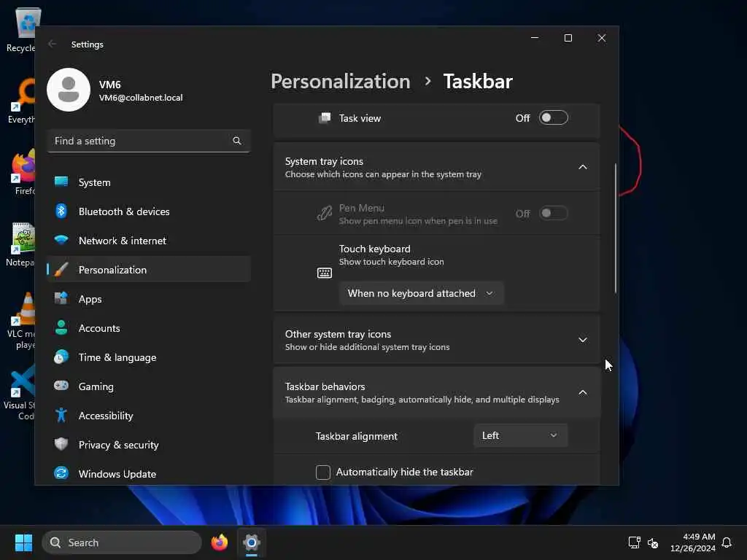The width and height of the screenshot is (747, 560).
Task: Click the Time & language clock icon
Action: tap(61, 357)
